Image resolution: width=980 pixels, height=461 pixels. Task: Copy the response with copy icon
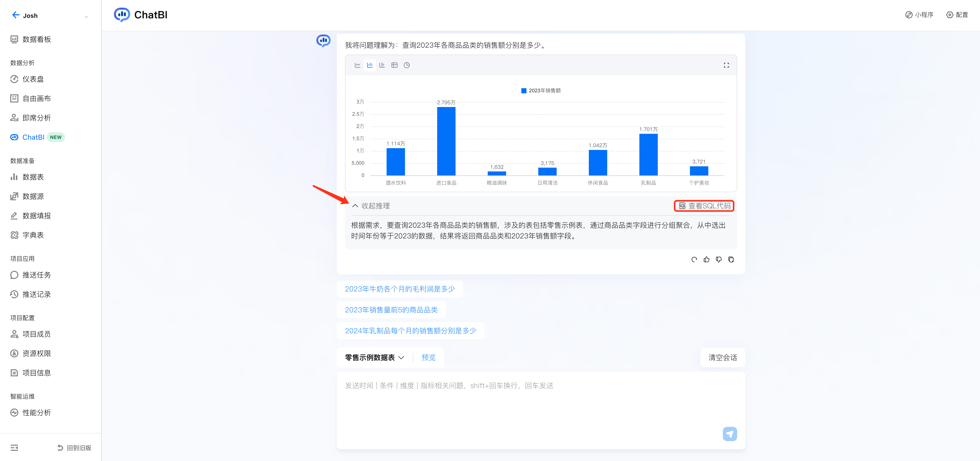pyautogui.click(x=731, y=260)
